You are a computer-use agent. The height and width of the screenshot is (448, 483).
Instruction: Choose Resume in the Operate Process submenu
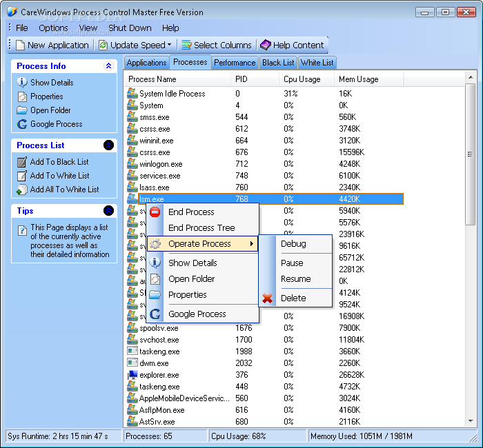(x=296, y=278)
